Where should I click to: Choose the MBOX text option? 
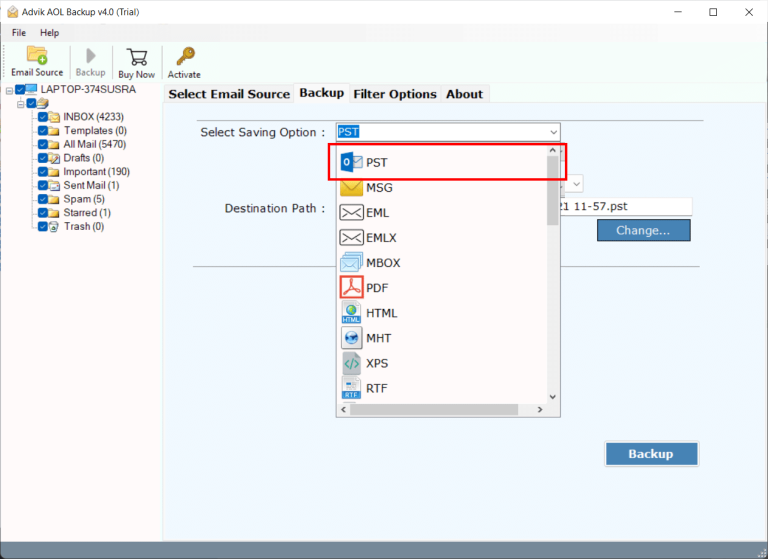click(x=383, y=263)
